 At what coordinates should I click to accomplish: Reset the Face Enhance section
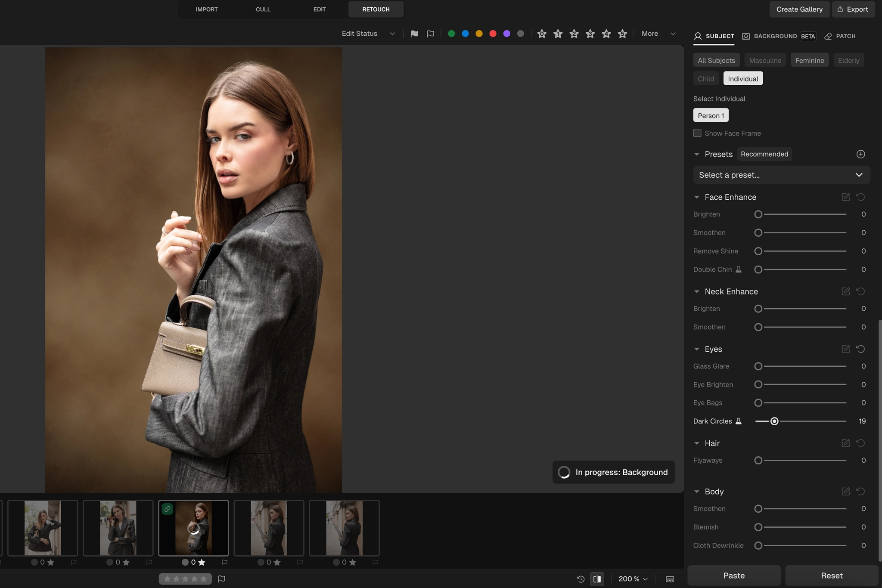[x=860, y=197]
